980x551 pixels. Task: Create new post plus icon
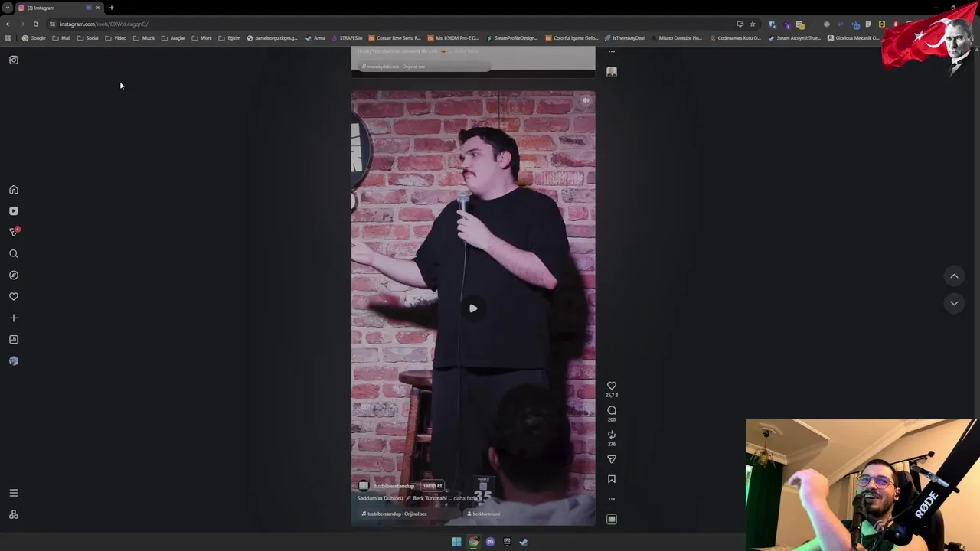click(13, 318)
